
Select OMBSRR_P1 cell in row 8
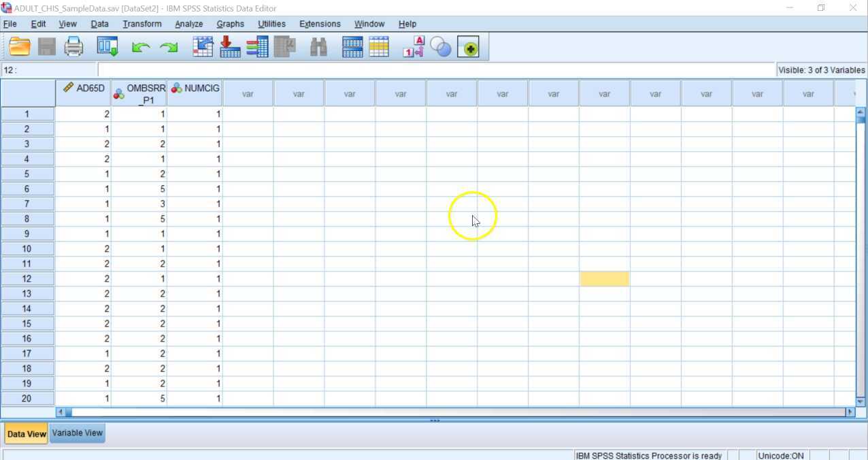(139, 219)
